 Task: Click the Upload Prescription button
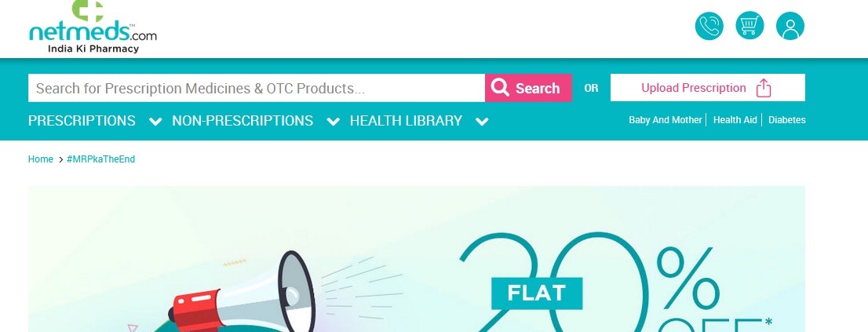[707, 87]
